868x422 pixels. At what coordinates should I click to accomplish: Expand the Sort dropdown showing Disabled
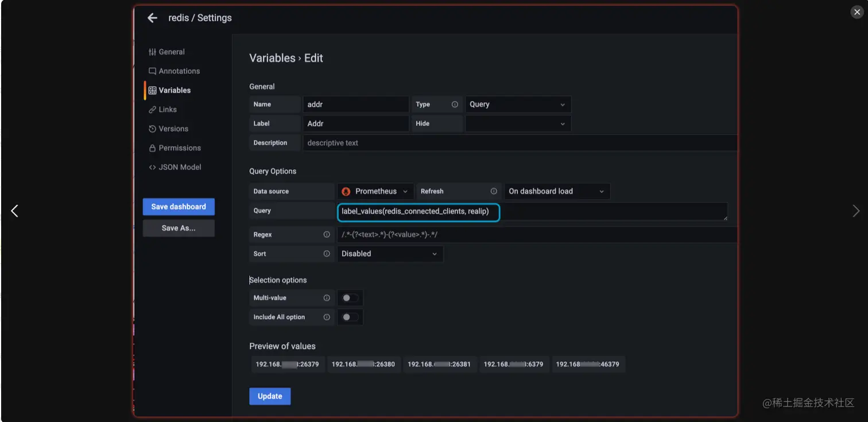click(390, 254)
